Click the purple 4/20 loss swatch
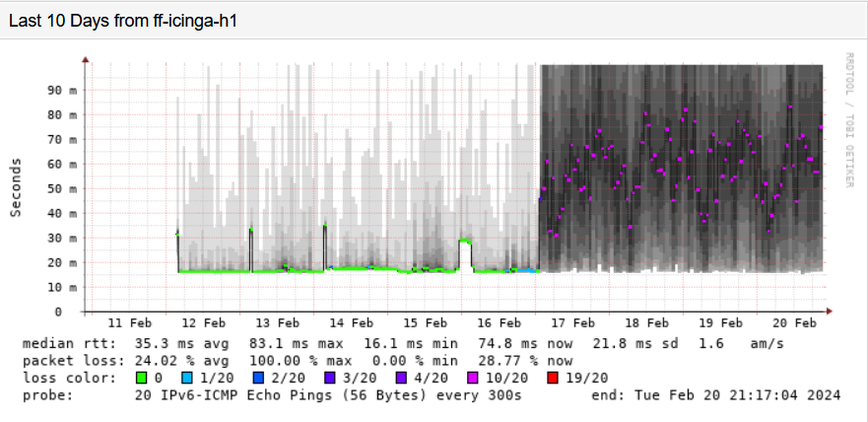The image size is (868, 422). [401, 379]
